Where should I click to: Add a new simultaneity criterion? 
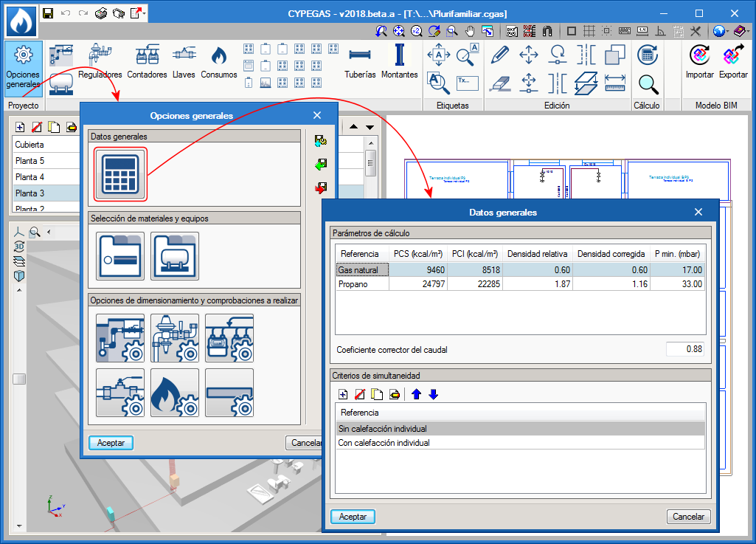(x=343, y=394)
